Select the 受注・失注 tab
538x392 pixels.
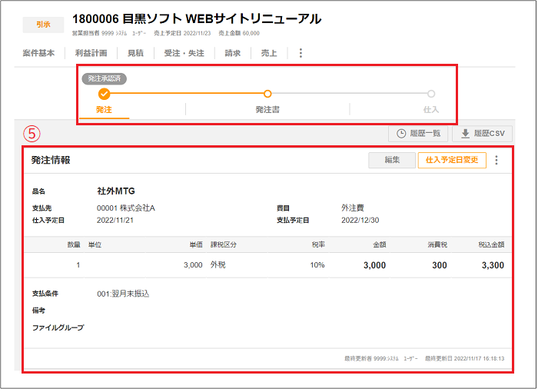pyautogui.click(x=183, y=53)
